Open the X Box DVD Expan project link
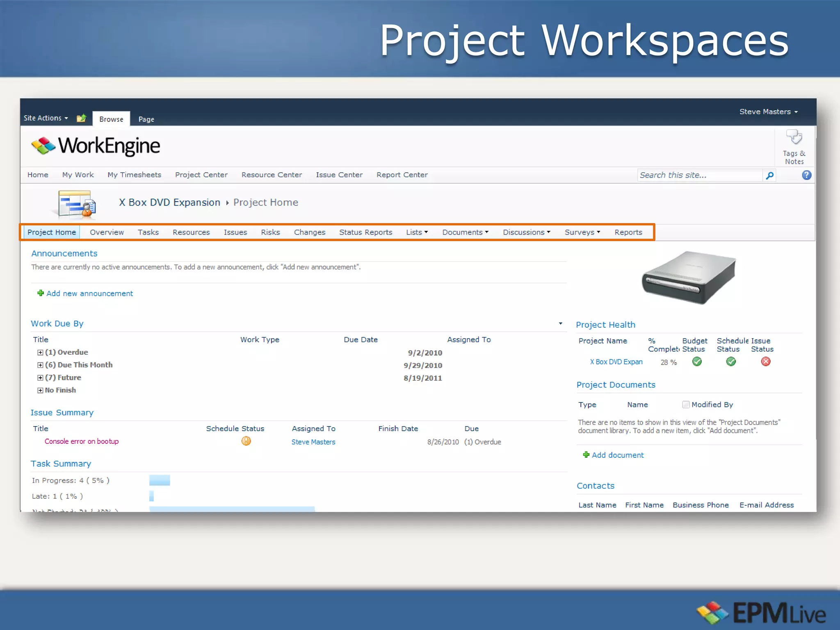 coord(616,362)
